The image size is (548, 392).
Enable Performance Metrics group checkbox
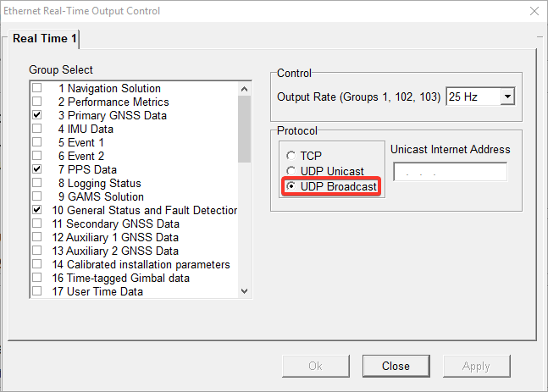pyautogui.click(x=36, y=102)
